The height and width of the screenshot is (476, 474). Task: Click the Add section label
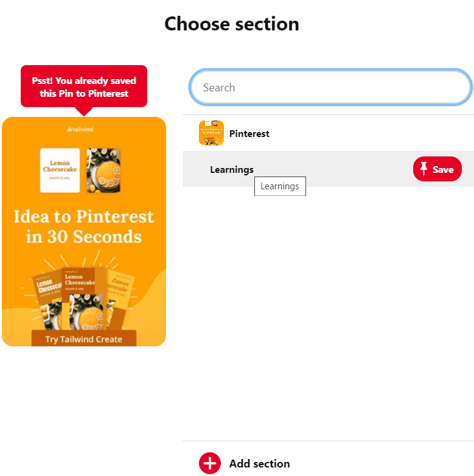[x=259, y=464]
